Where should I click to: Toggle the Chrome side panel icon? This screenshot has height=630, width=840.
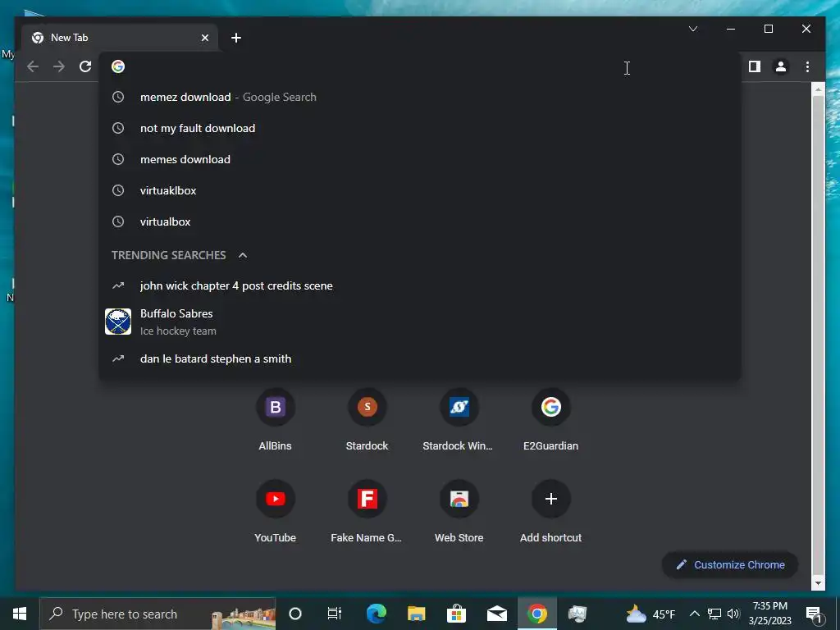pyautogui.click(x=755, y=66)
